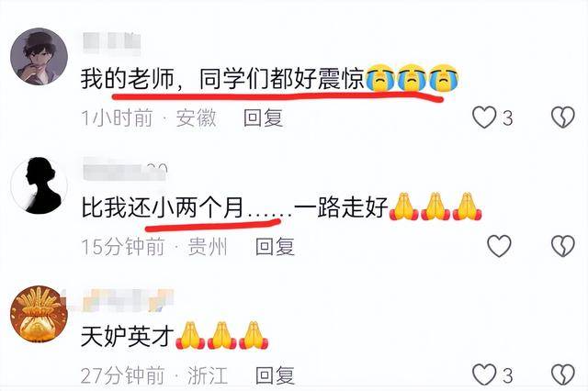
Task: Open blurred username of first commenter
Action: click(111, 43)
